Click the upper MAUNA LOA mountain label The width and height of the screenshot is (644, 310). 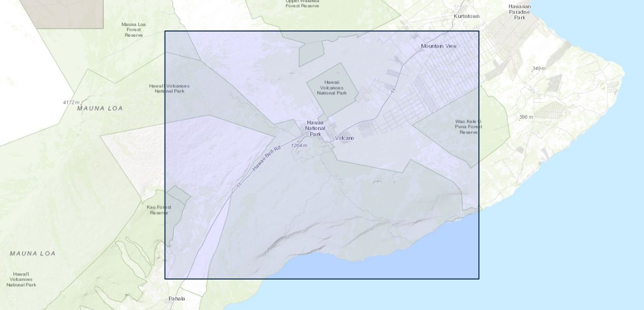tap(100, 109)
